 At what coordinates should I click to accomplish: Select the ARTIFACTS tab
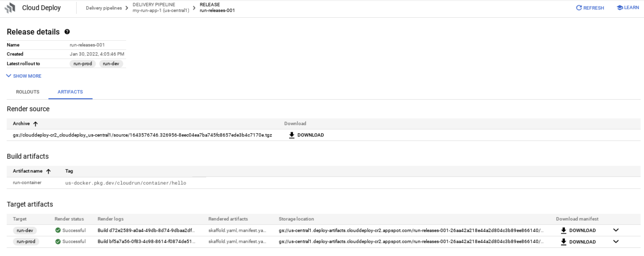click(70, 92)
